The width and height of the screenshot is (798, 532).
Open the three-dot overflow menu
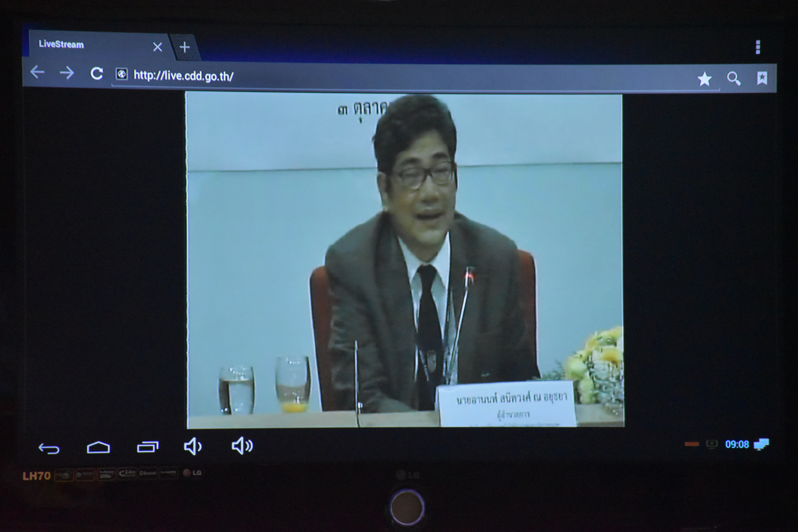click(758, 47)
